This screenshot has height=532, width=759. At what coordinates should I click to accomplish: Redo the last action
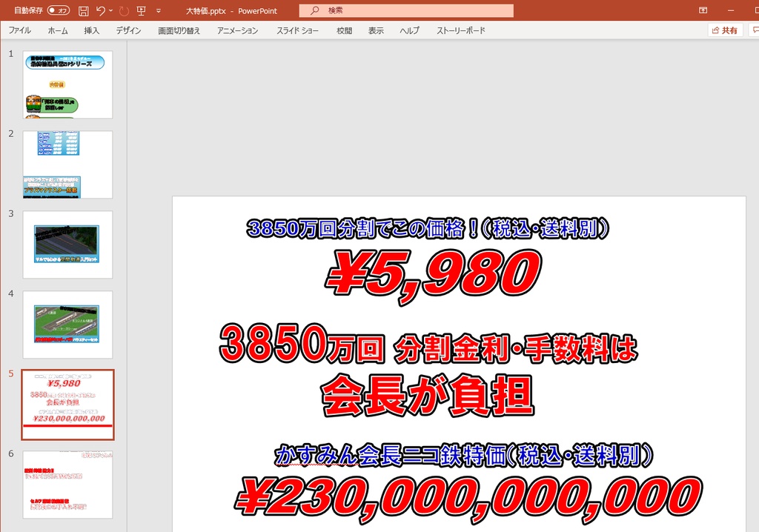[x=124, y=10]
